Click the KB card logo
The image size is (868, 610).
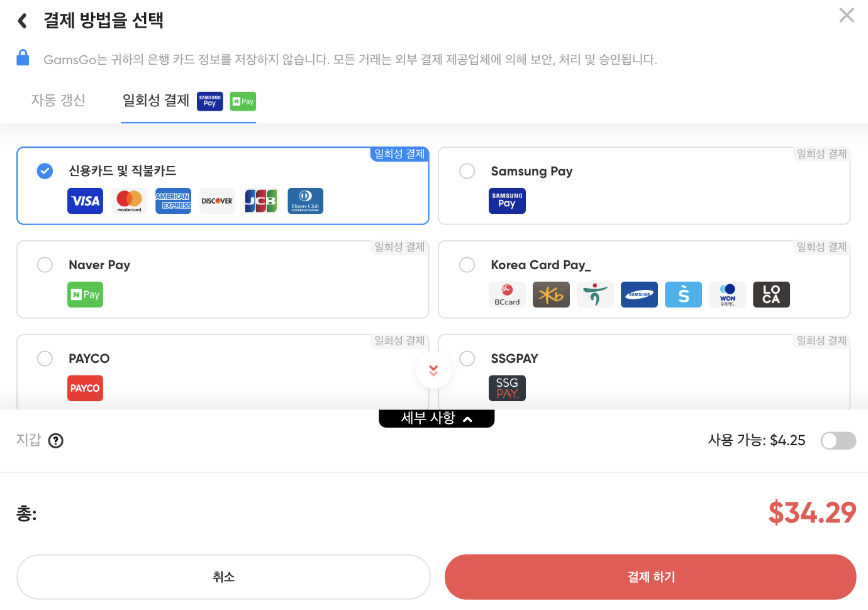tap(551, 294)
